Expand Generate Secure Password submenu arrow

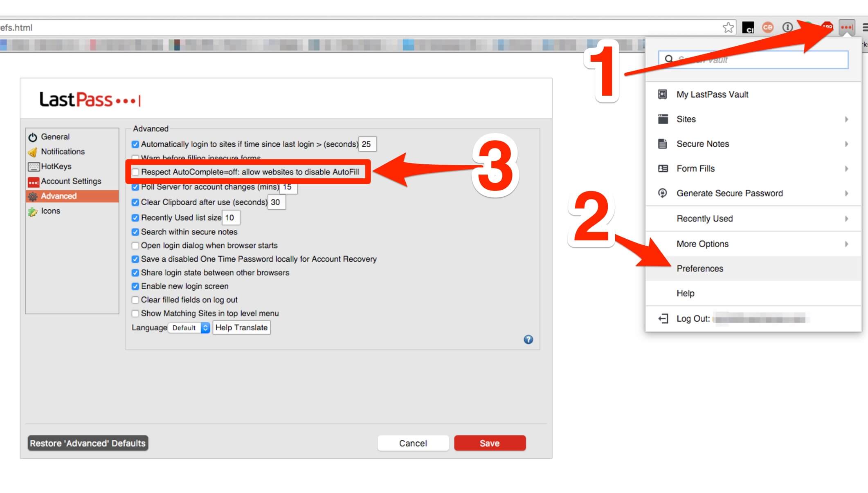click(x=846, y=193)
